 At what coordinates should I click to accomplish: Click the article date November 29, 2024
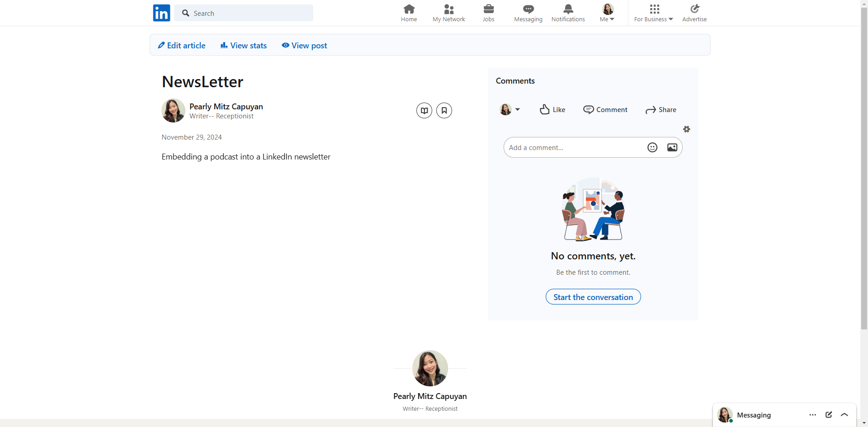192,137
